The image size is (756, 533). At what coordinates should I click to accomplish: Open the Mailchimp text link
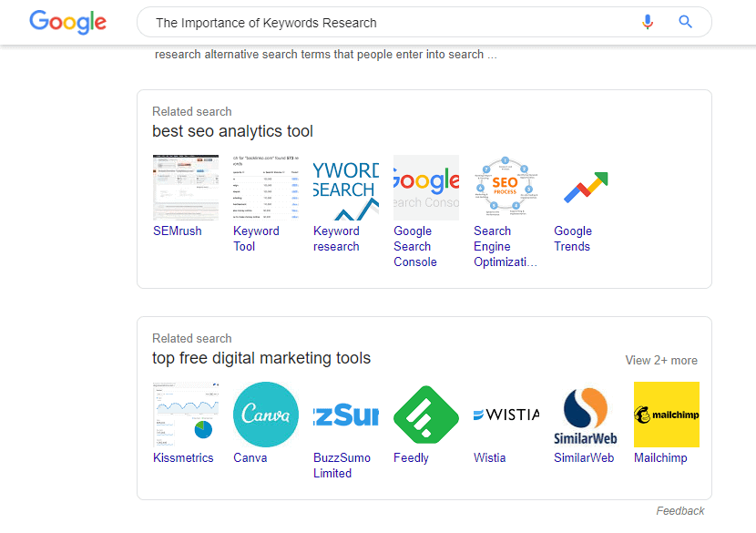660,457
